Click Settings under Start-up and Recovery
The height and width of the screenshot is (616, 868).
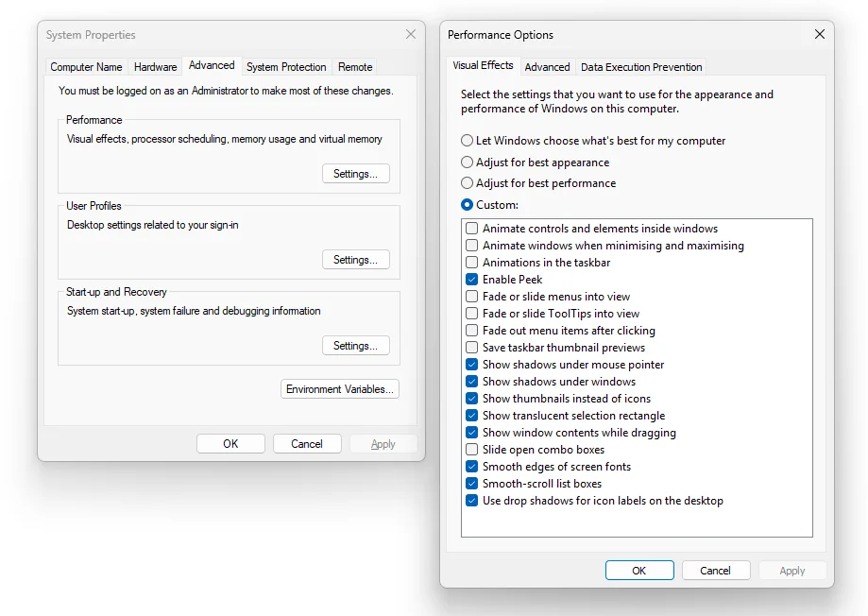click(x=356, y=345)
